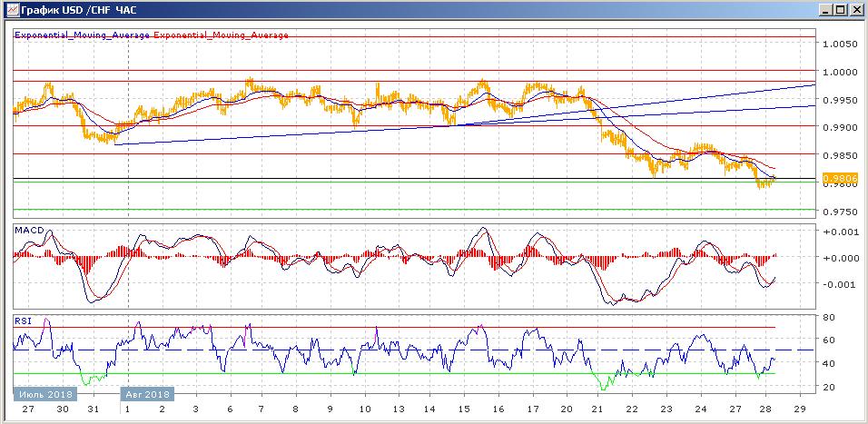Select the blue Exponential_Moving_Average legend label
Image resolution: width=868 pixels, height=424 pixels.
pyautogui.click(x=82, y=35)
